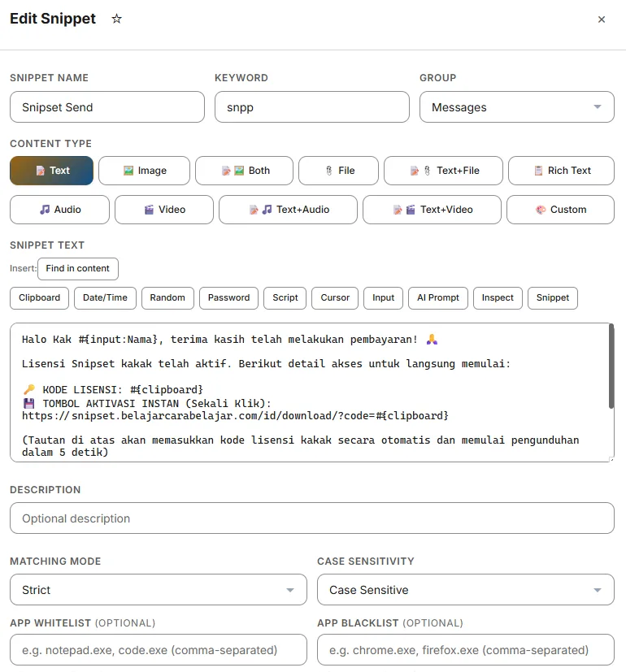
Task: Insert Date/Time variable
Action: click(x=105, y=298)
